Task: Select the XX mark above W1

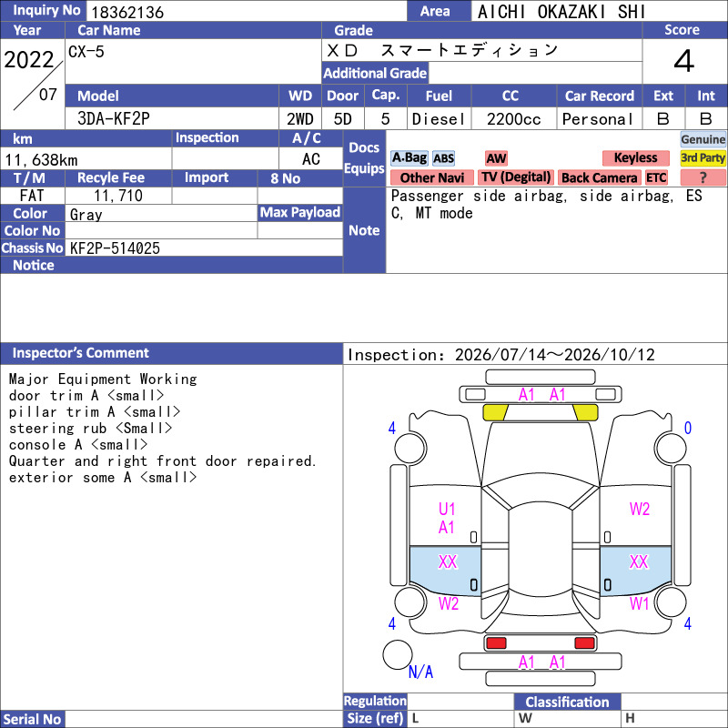Action: (x=639, y=561)
